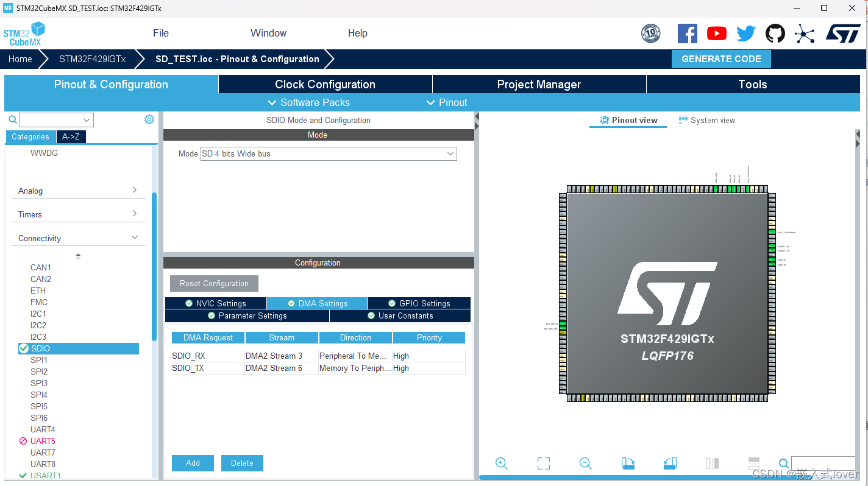Switch to the Clock Configuration tab
This screenshot has height=486, width=868.
click(325, 85)
